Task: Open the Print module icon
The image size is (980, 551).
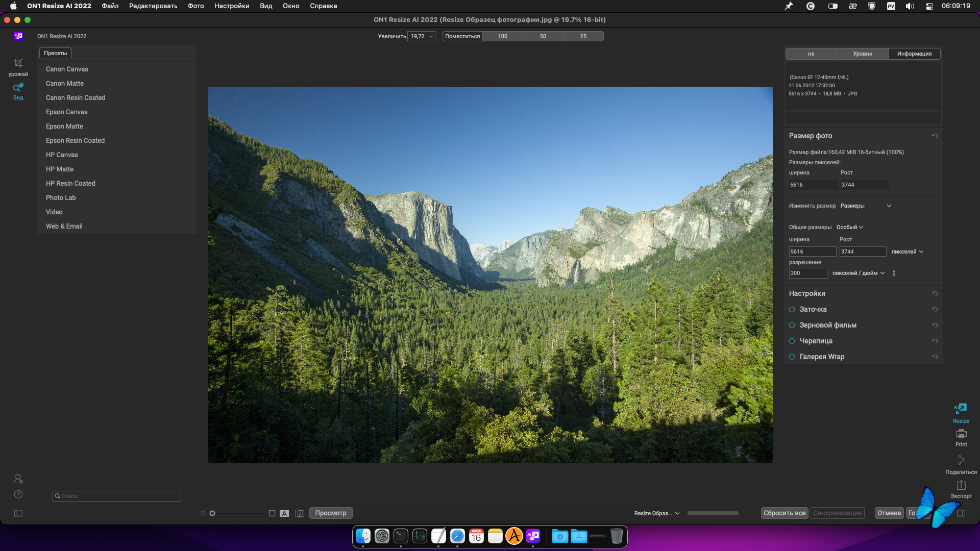Action: point(961,434)
